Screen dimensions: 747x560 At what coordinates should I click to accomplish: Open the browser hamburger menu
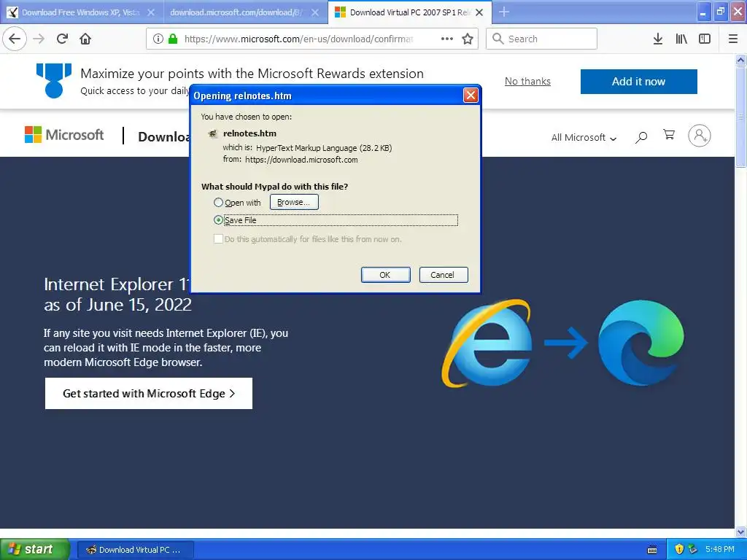[733, 39]
